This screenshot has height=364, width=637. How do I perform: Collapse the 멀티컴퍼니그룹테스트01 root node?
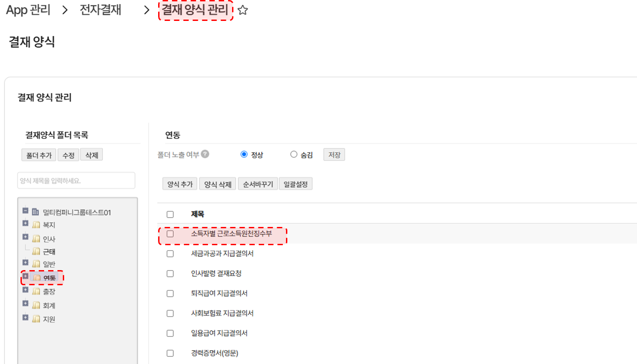pyautogui.click(x=25, y=210)
